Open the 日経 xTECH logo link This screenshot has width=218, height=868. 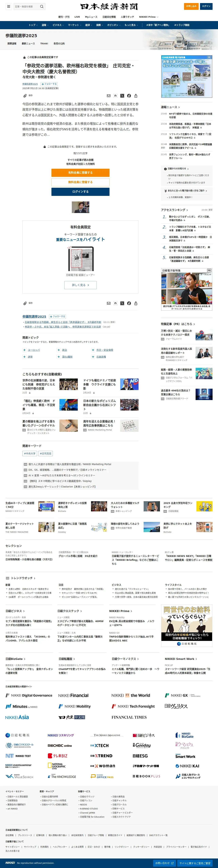(x=99, y=746)
